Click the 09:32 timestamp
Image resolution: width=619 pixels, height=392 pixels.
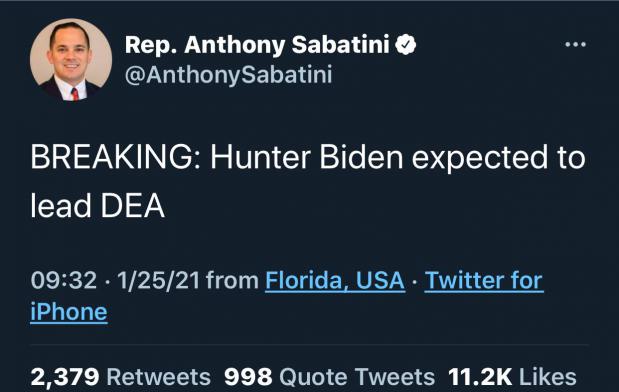tap(64, 281)
